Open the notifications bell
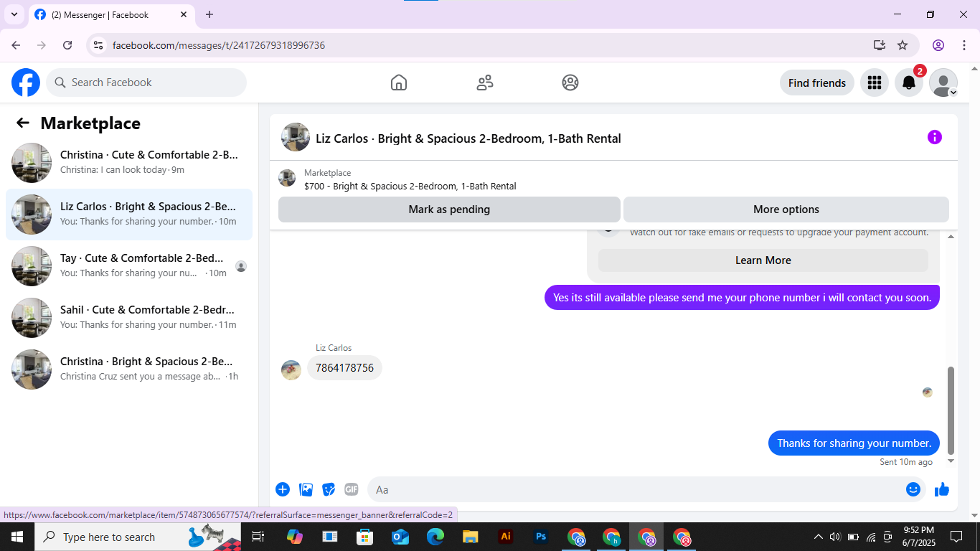980x551 pixels. point(909,83)
